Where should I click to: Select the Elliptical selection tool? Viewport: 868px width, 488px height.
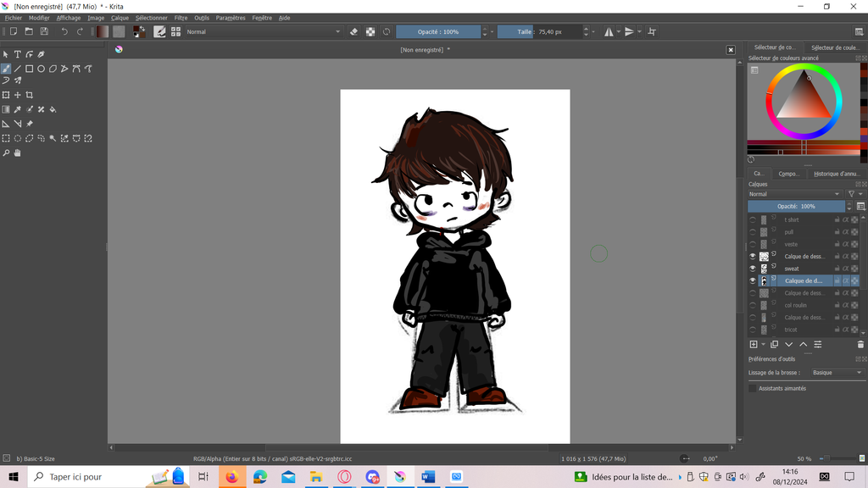tap(18, 138)
